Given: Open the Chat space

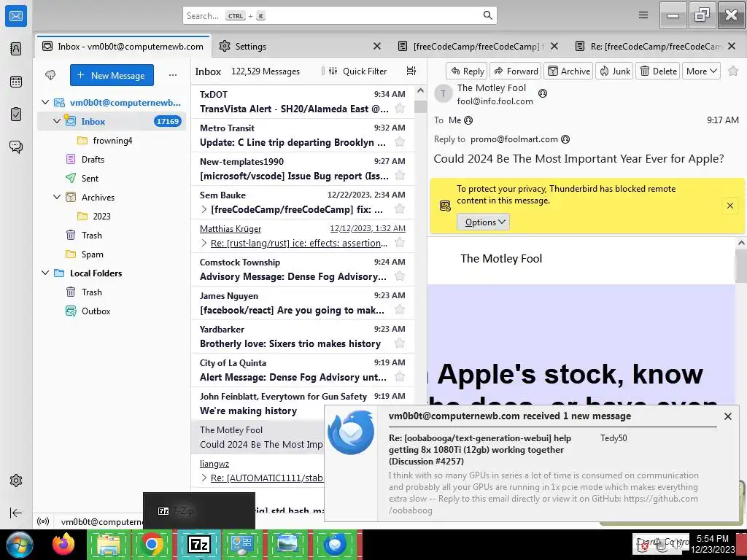Looking at the screenshot, I should point(16,147).
